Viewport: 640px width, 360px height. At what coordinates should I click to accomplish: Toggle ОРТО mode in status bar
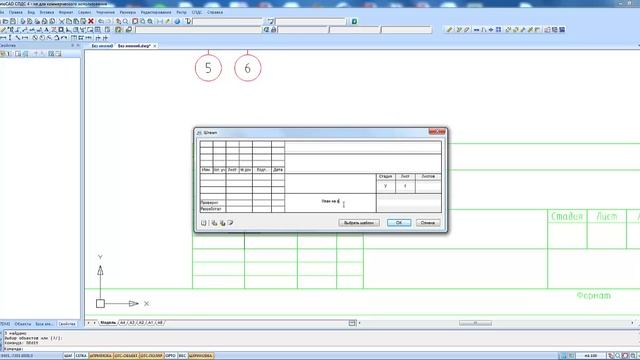[x=171, y=356]
